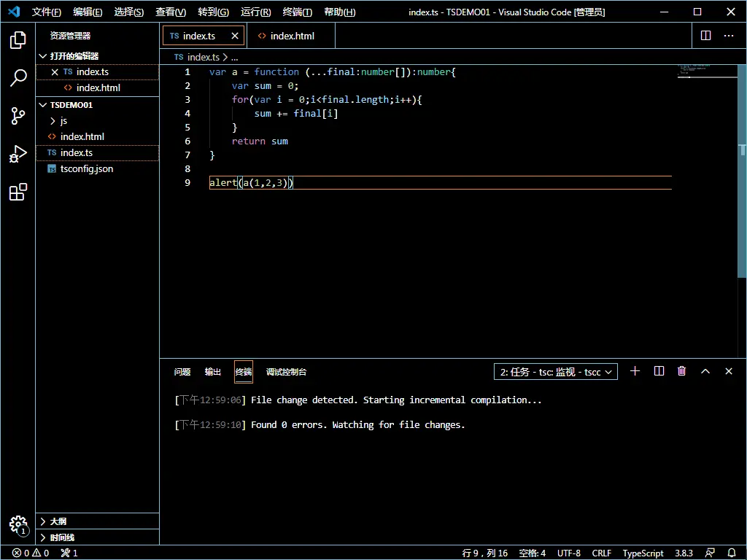Screen dimensions: 747x560
Task: Click the breadcrumb ellipsis after index.ts
Action: tap(234, 57)
